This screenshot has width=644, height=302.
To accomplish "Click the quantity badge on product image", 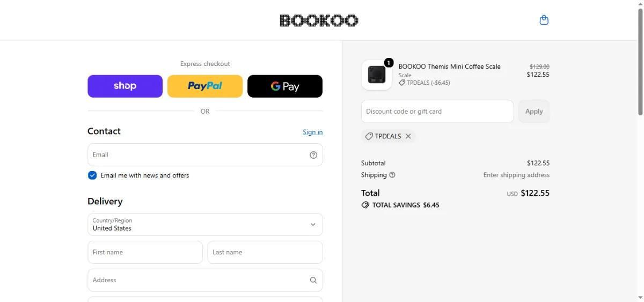I will [x=389, y=62].
